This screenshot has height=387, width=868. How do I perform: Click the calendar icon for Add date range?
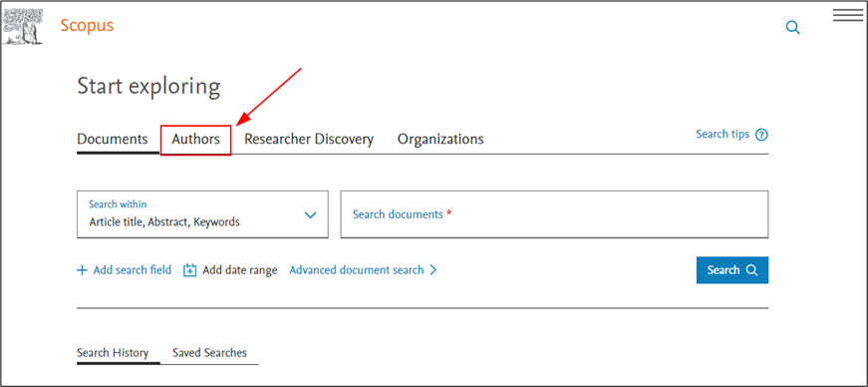190,270
